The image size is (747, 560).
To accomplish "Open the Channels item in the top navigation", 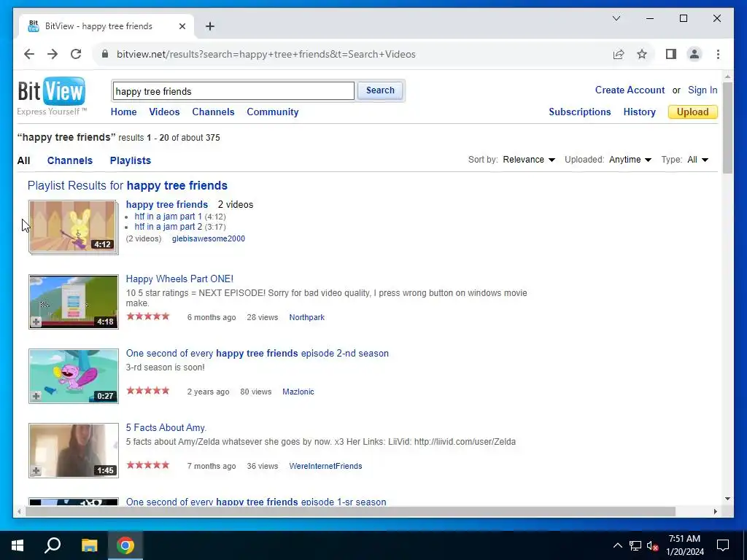I will click(x=213, y=112).
